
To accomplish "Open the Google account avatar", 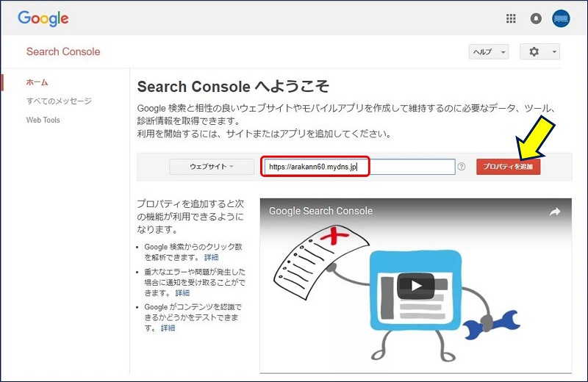I will pos(561,18).
